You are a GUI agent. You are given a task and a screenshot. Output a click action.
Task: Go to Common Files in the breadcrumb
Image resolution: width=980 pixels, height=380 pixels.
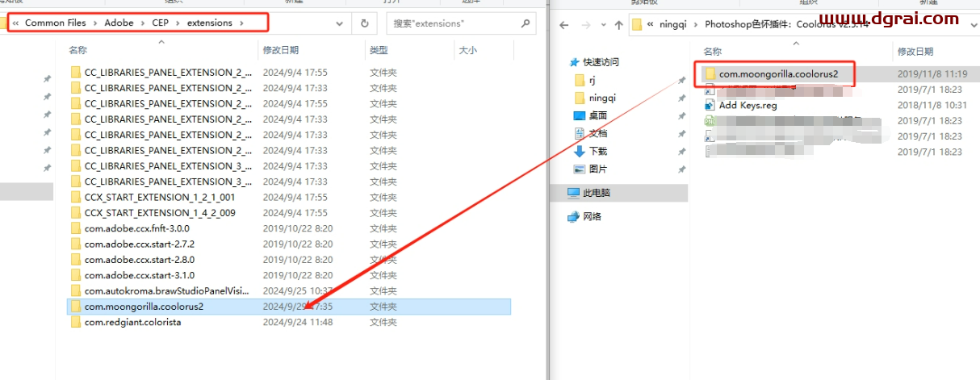pos(54,23)
